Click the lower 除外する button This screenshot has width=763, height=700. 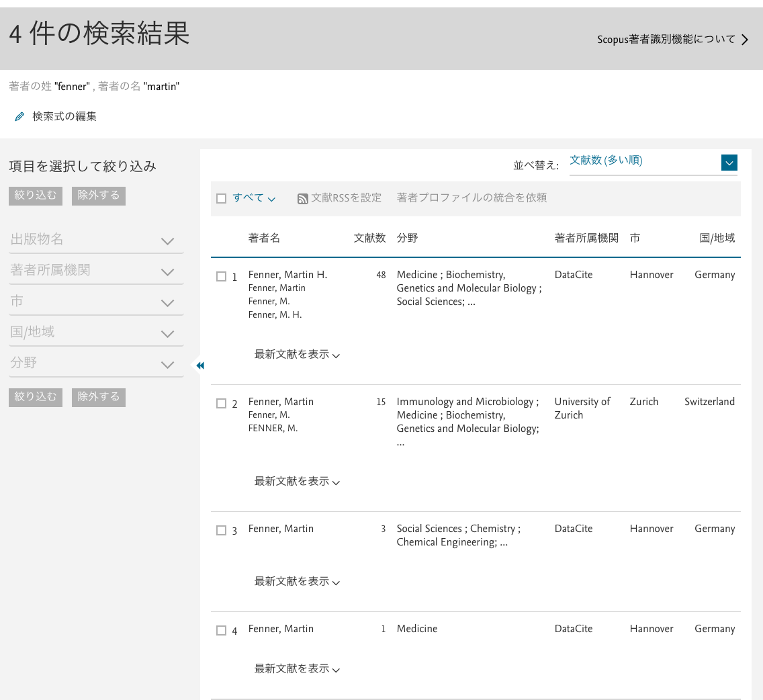point(99,397)
